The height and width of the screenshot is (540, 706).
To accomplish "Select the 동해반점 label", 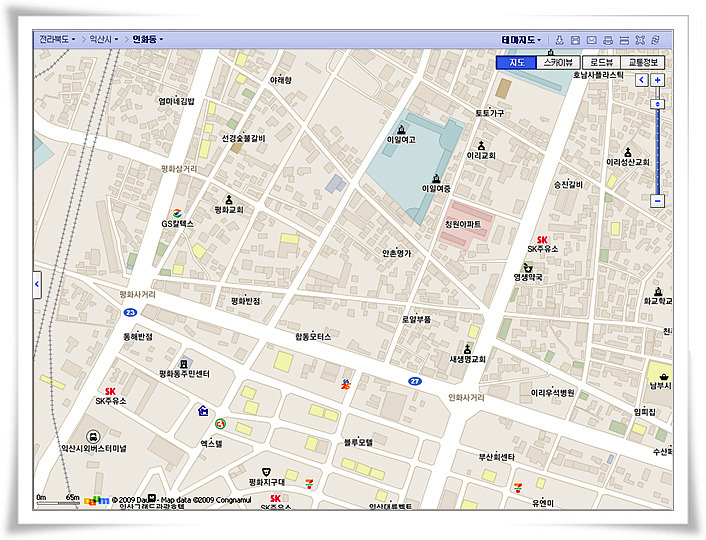I will click(138, 336).
